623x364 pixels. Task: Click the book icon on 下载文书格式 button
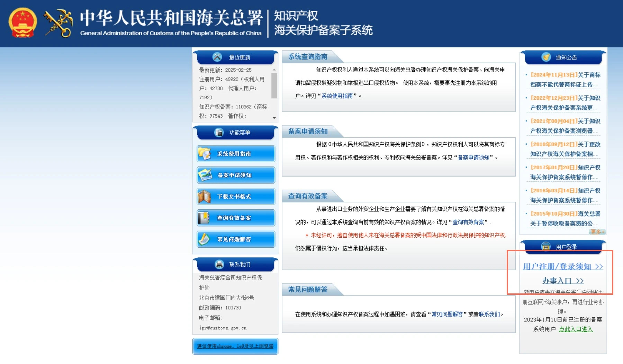click(x=204, y=196)
